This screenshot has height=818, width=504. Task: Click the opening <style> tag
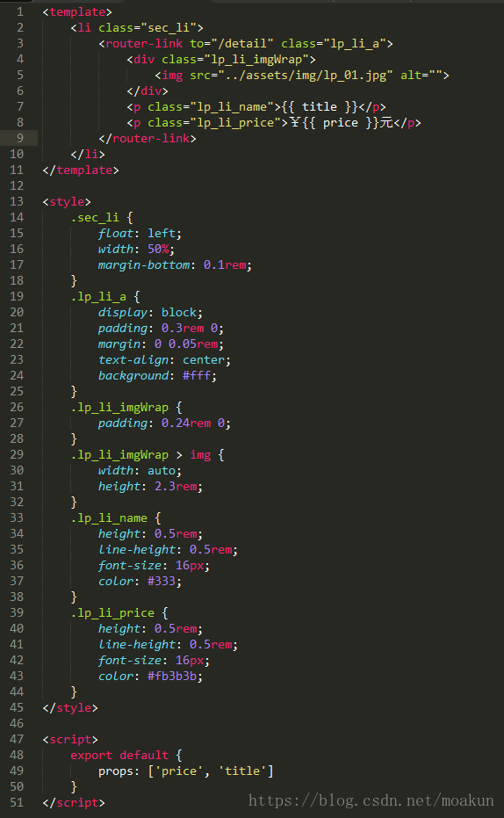67,201
